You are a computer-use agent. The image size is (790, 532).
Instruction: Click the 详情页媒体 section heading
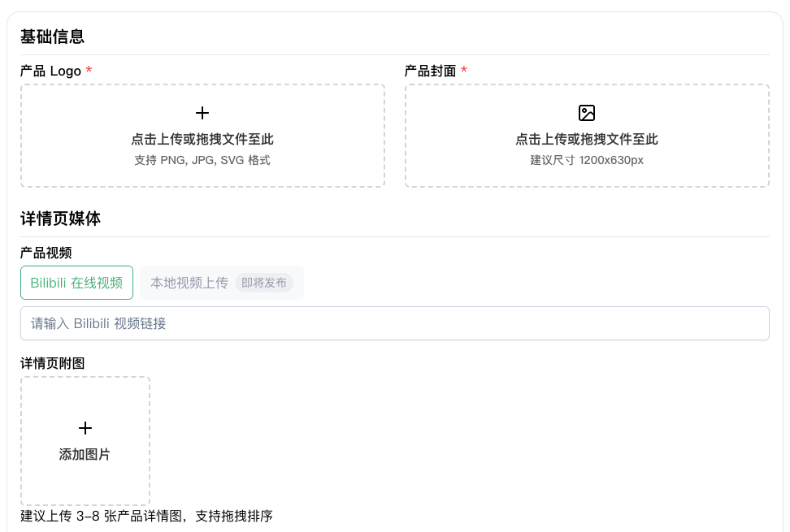click(x=61, y=218)
